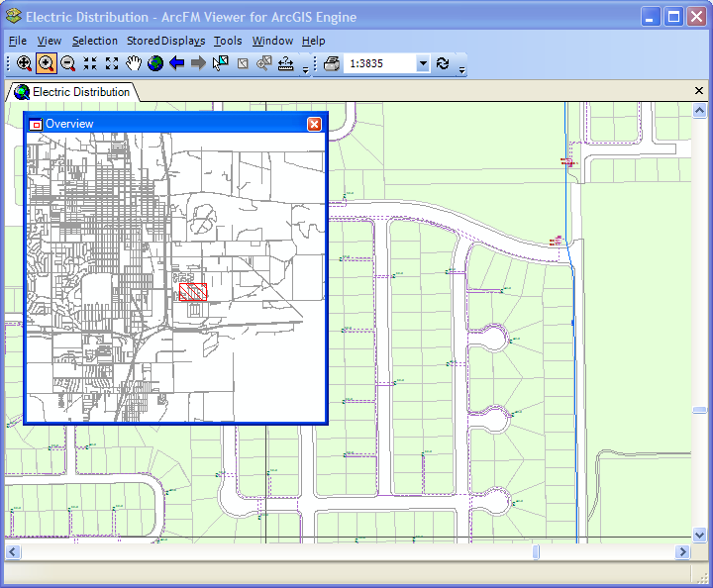Click the horizontal scrollbar right arrow
Screen dimensions: 713x588
coord(683,551)
